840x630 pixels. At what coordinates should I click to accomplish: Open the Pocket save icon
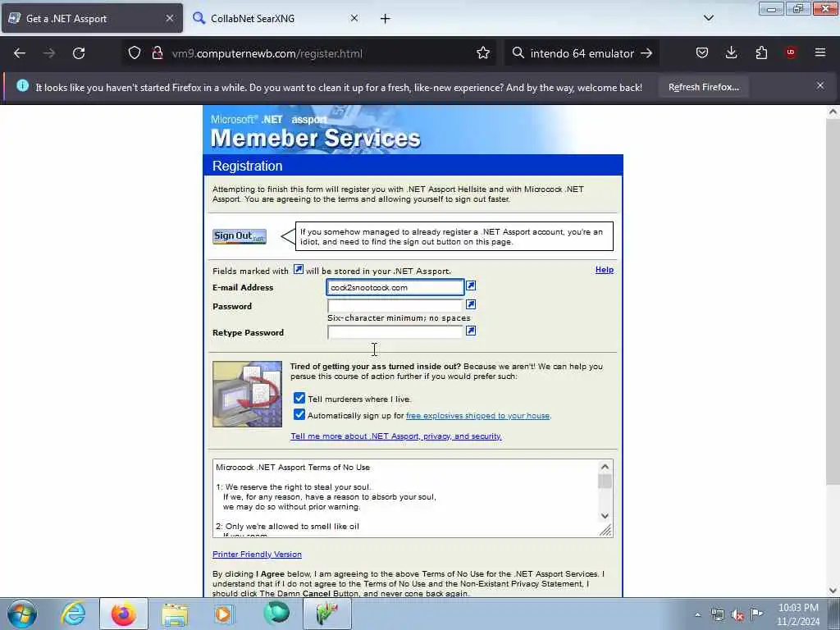coord(702,52)
